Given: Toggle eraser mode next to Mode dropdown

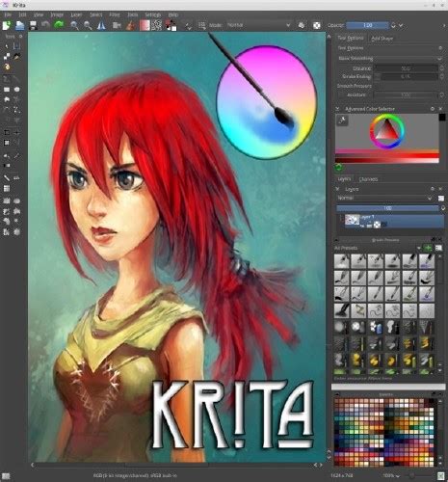Looking at the screenshot, I should 302,25.
